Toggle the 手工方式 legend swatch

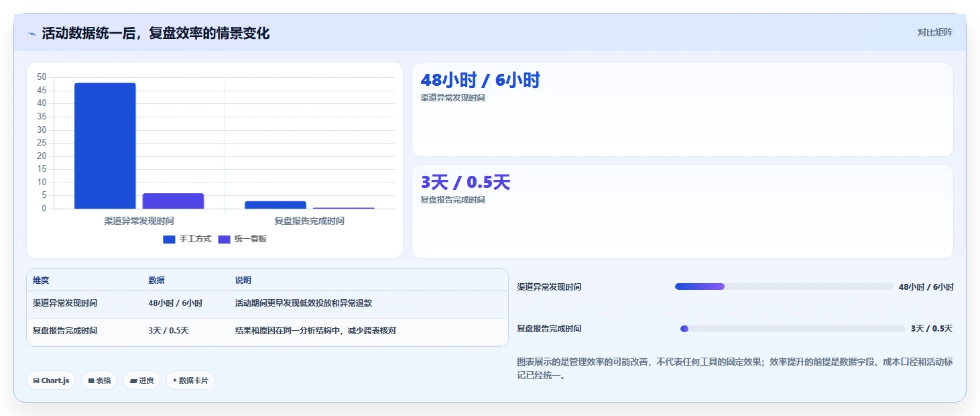tap(169, 239)
